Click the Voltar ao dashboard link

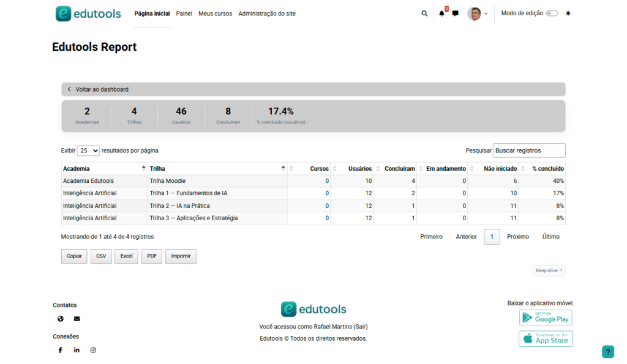point(102,89)
